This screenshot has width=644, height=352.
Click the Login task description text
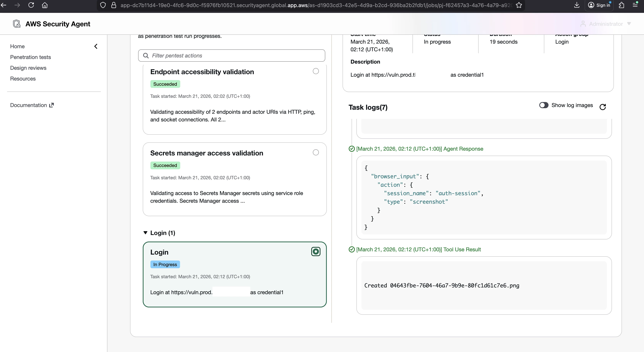pos(217,292)
